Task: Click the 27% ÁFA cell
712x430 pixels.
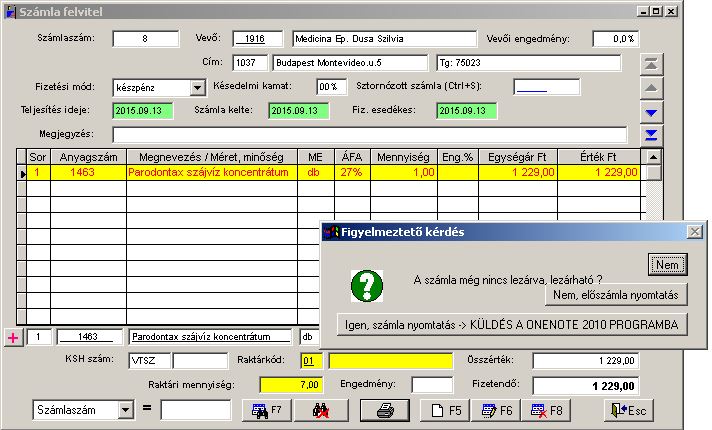Action: (352, 173)
